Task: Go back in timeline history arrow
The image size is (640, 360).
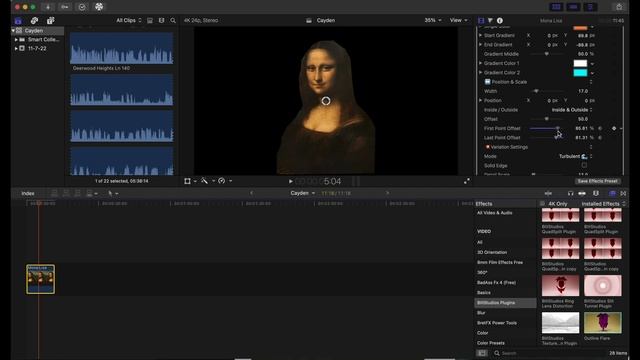Action: click(251, 193)
